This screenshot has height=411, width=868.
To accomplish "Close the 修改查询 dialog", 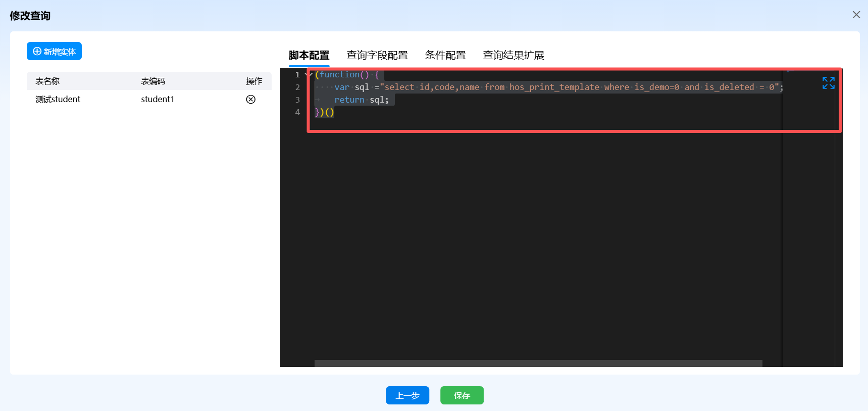I will click(x=856, y=15).
